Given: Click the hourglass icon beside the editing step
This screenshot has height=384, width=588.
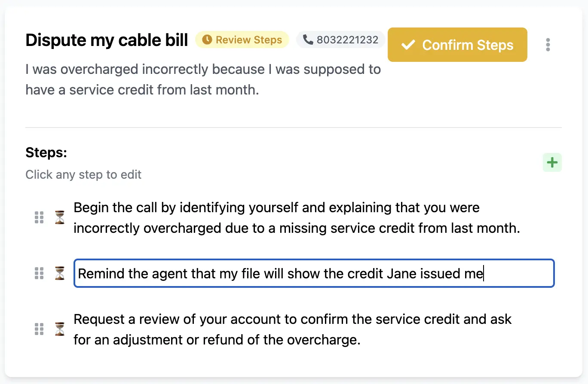Looking at the screenshot, I should point(60,273).
